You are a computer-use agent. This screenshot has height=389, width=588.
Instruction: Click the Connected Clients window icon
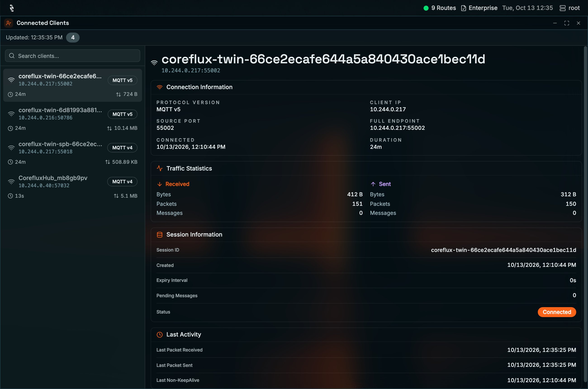point(8,23)
